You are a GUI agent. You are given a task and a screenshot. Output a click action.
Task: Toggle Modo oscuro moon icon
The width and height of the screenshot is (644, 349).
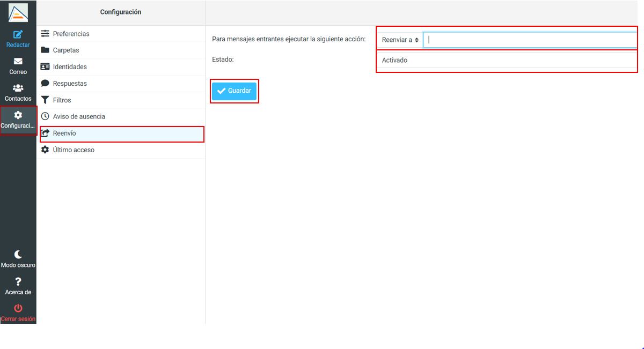(x=18, y=255)
